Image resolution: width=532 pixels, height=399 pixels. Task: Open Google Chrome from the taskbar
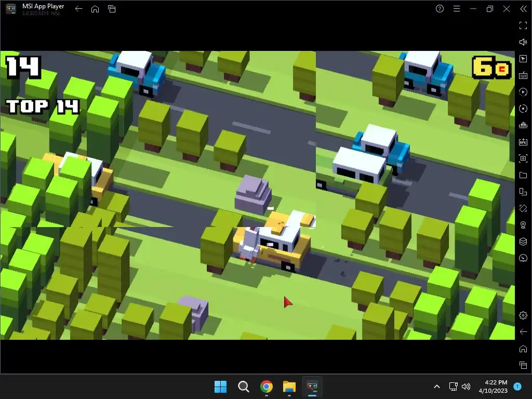coord(267,387)
